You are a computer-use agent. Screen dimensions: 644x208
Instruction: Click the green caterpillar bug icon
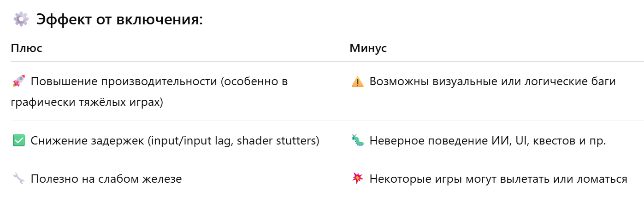pos(357,141)
